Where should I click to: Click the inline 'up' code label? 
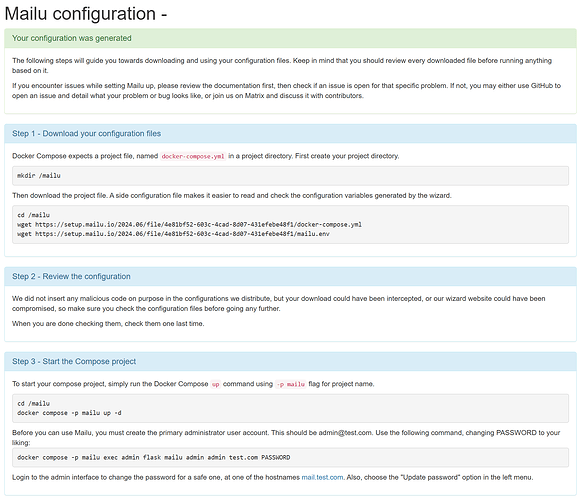click(216, 384)
